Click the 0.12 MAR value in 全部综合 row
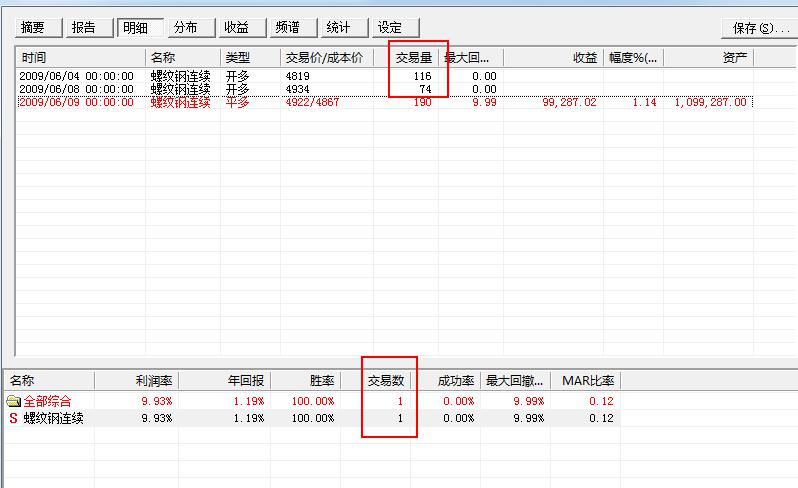 [x=601, y=401]
